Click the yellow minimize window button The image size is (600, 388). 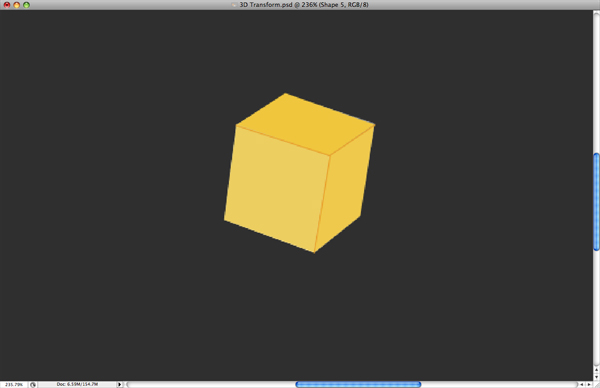[16, 5]
